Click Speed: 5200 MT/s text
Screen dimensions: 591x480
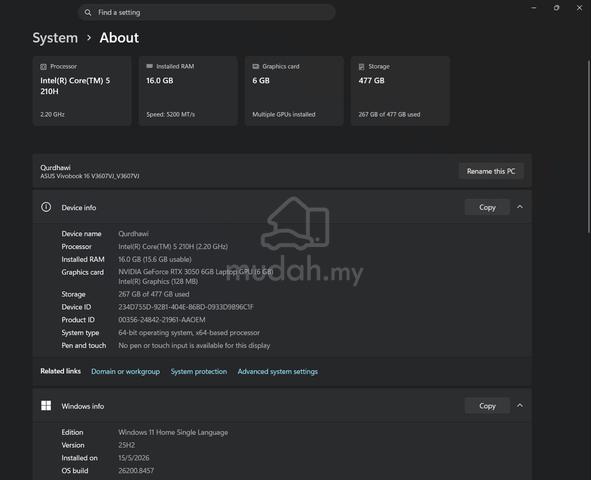click(x=170, y=115)
